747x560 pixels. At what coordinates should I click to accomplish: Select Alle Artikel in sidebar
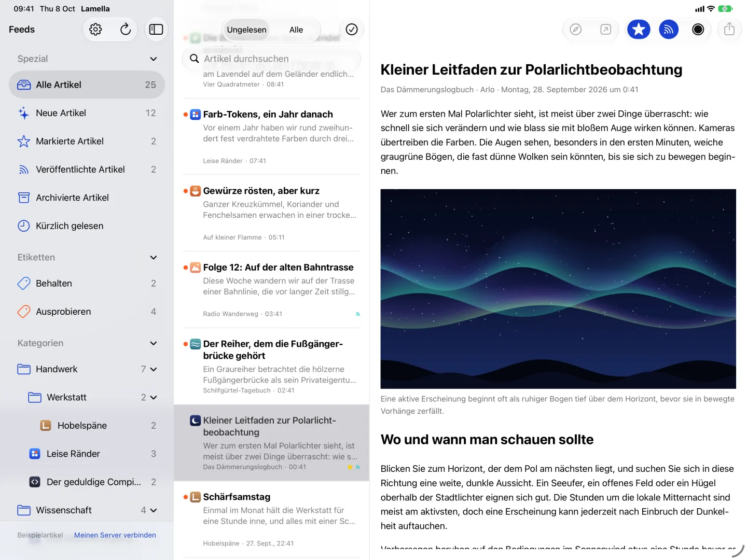[87, 85]
